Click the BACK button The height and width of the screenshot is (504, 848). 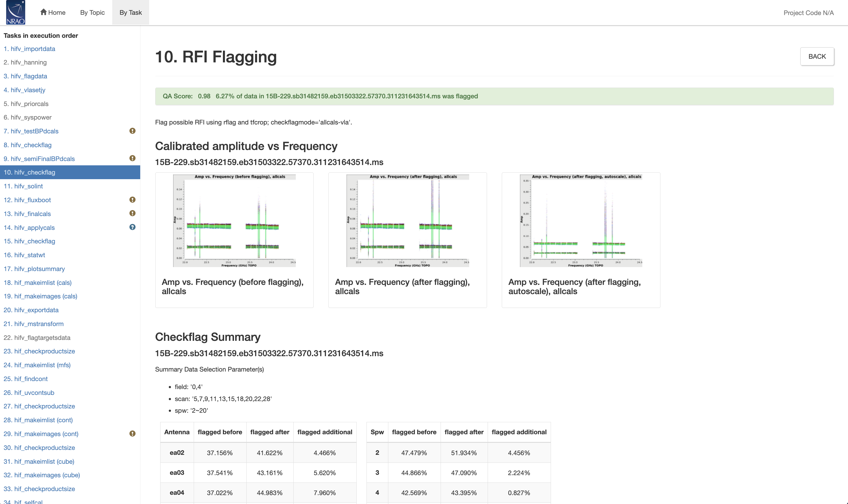[817, 56]
